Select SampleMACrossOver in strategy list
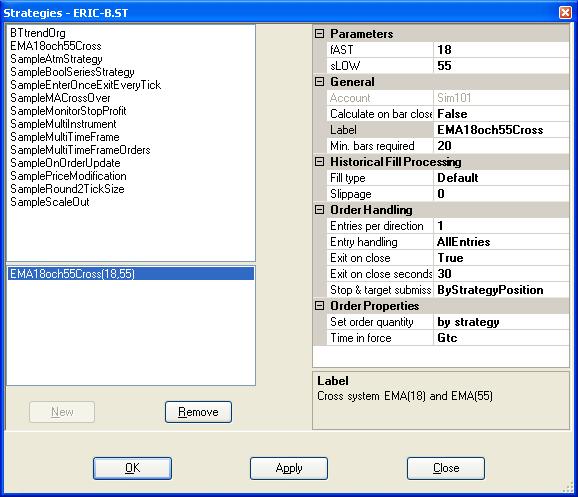Image resolution: width=578 pixels, height=497 pixels. pos(60,98)
